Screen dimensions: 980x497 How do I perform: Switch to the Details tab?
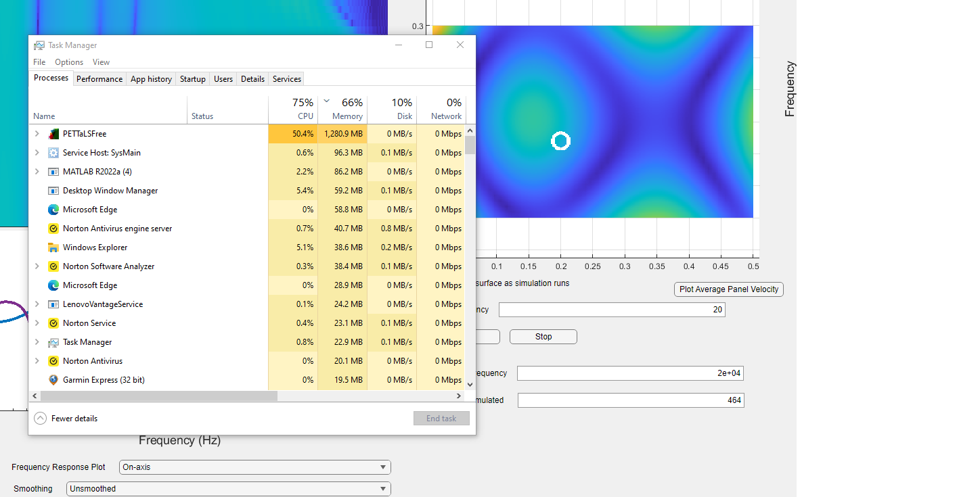(x=252, y=79)
